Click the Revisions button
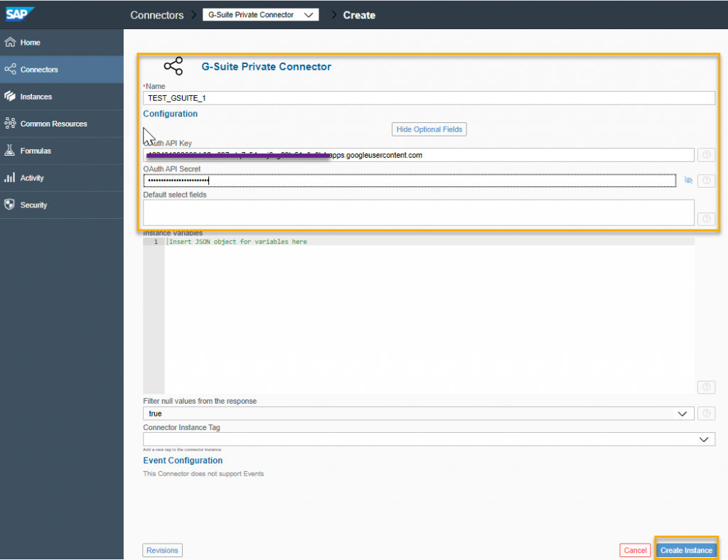The height and width of the screenshot is (560, 728). (x=162, y=550)
